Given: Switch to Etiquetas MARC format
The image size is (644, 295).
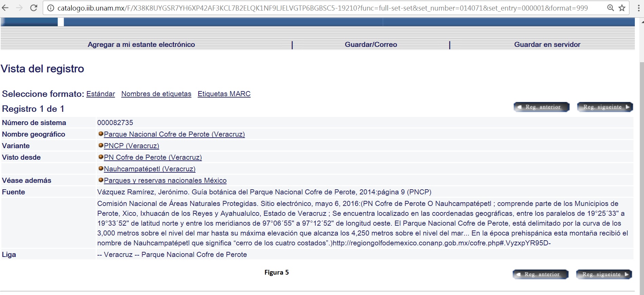Looking at the screenshot, I should [x=224, y=94].
